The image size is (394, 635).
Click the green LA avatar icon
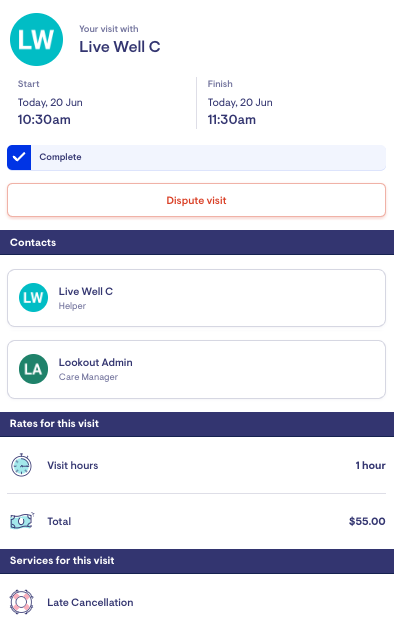[x=33, y=369]
